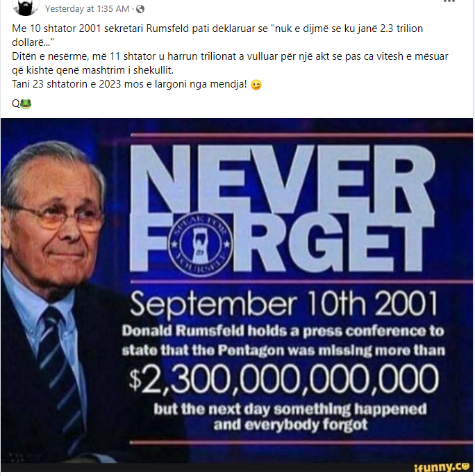The width and height of the screenshot is (475, 476).
Task: Click the public audience globe icon
Action: click(x=140, y=9)
